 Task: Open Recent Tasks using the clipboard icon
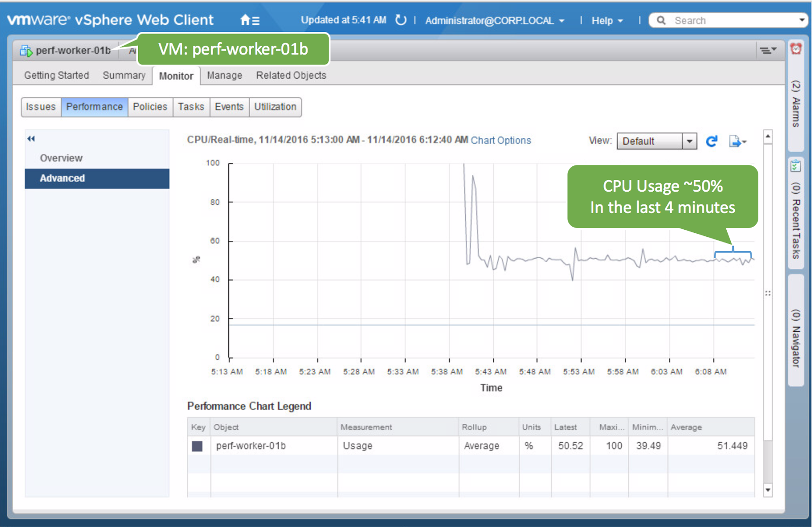pos(795,166)
